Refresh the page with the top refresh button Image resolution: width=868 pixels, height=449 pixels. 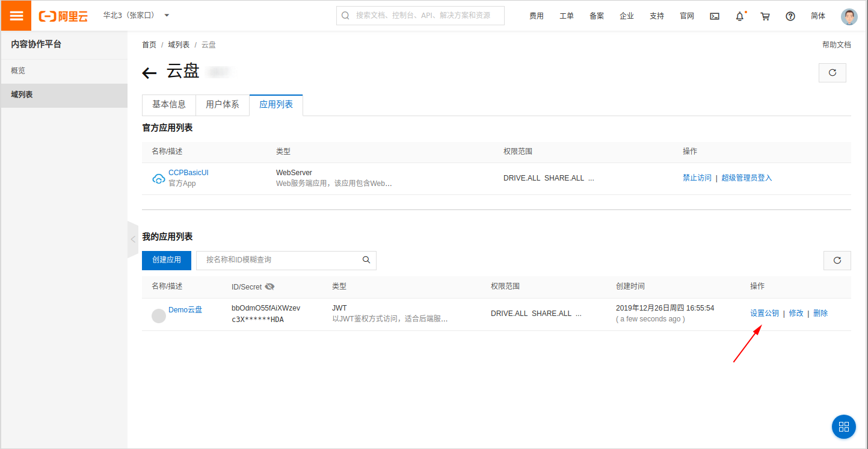[833, 72]
